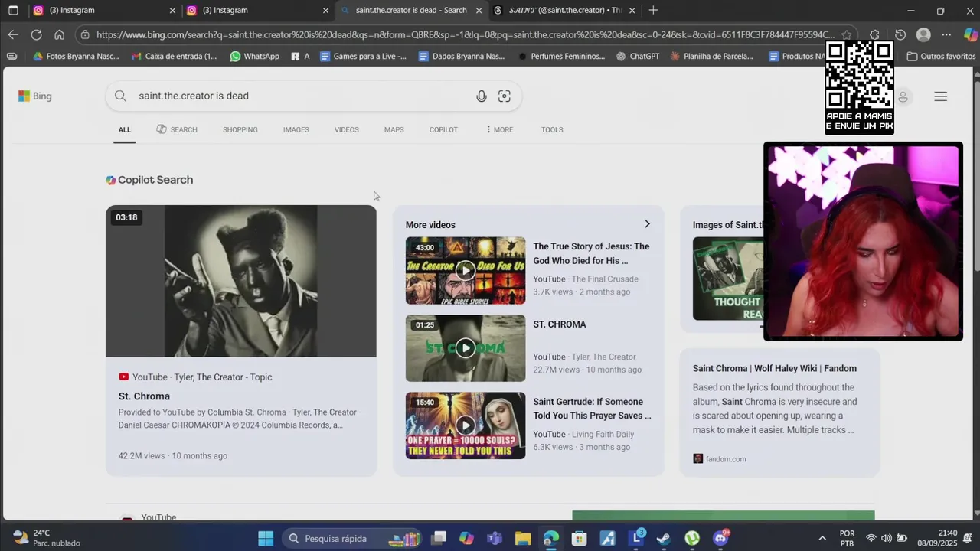
Task: Switch to the COPILOT tab
Action: click(x=443, y=129)
